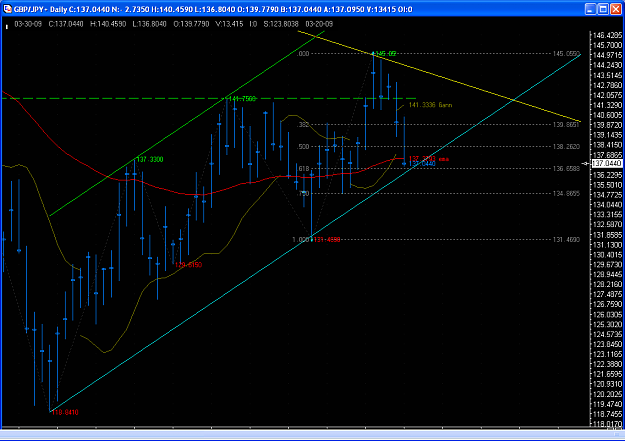Click the red 118.8410 swing low label
625x441 pixels.
pos(65,412)
